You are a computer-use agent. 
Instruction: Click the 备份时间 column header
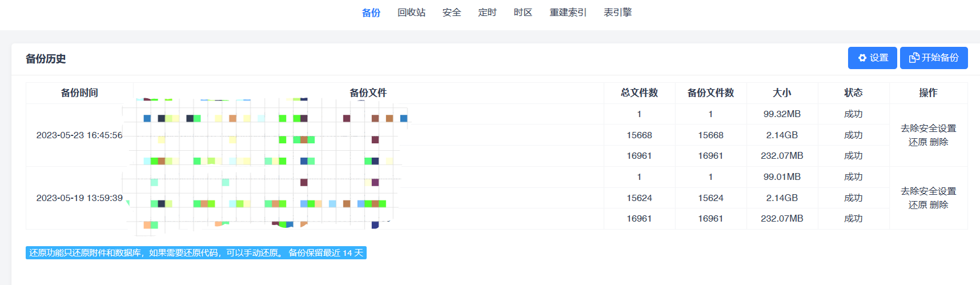[79, 93]
